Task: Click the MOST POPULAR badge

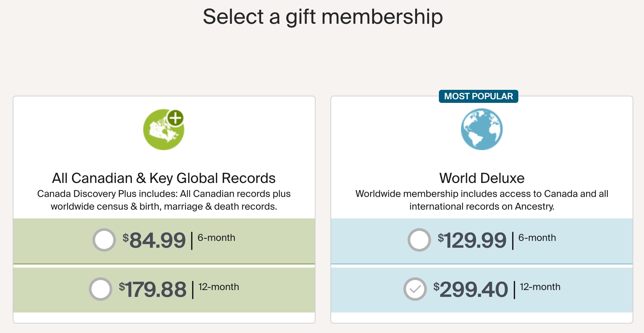Action: click(479, 96)
